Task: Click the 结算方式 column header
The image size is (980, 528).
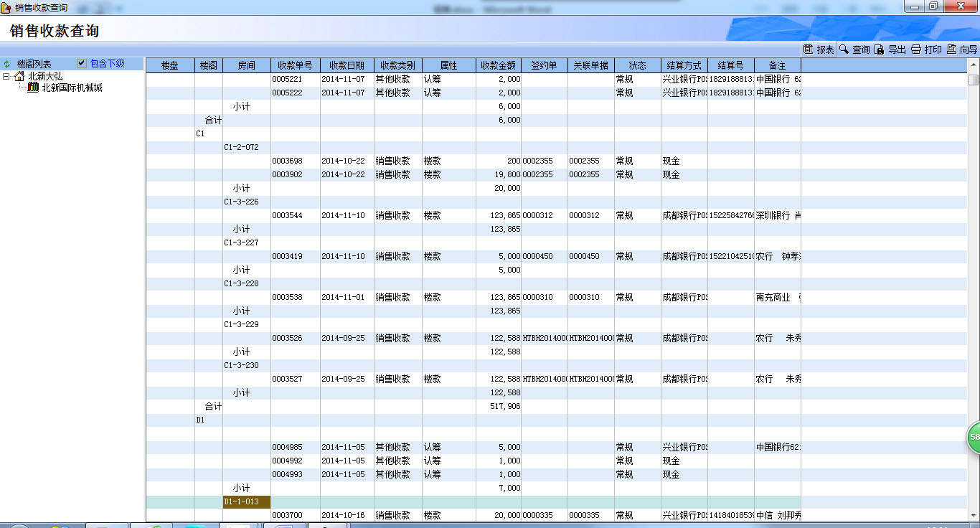Action: tap(684, 65)
